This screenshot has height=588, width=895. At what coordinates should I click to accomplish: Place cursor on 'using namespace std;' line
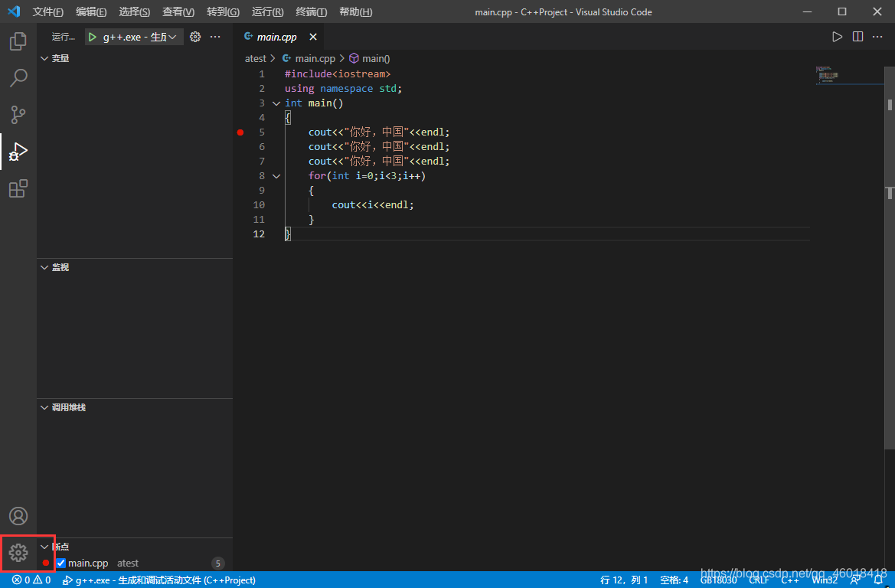pyautogui.click(x=343, y=89)
